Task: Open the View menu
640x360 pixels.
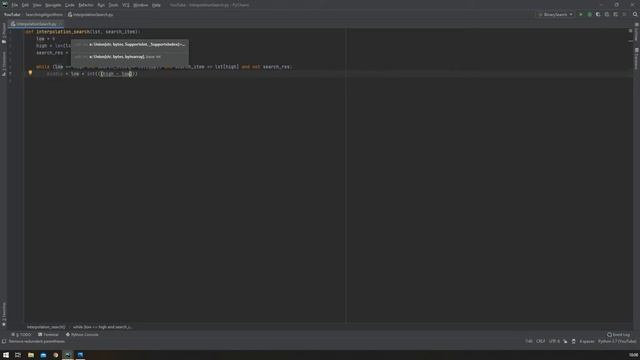Action: click(x=37, y=5)
